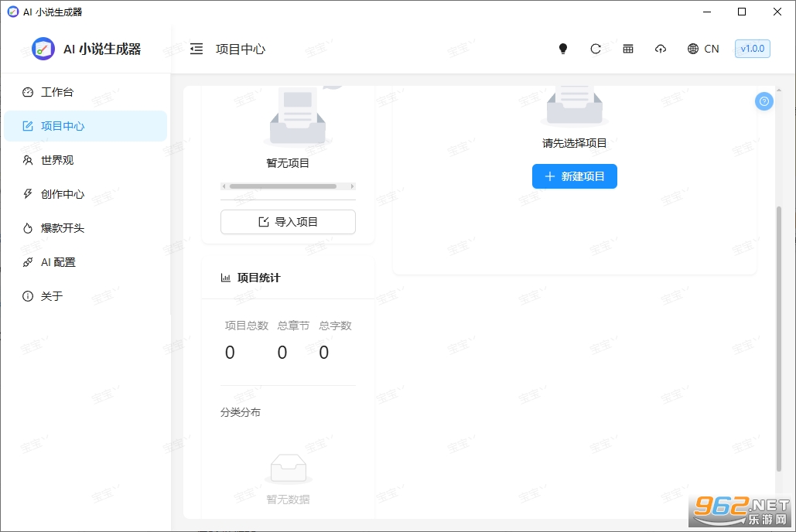Click the 导入项目 button
Screen dimensions: 796x532
(288, 222)
